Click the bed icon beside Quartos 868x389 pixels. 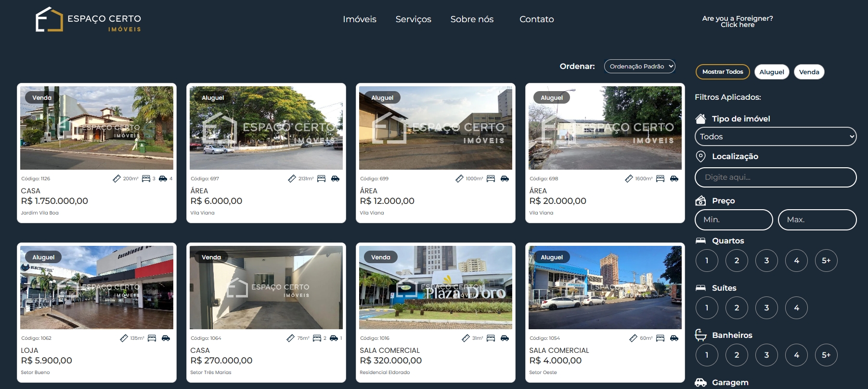coord(701,241)
